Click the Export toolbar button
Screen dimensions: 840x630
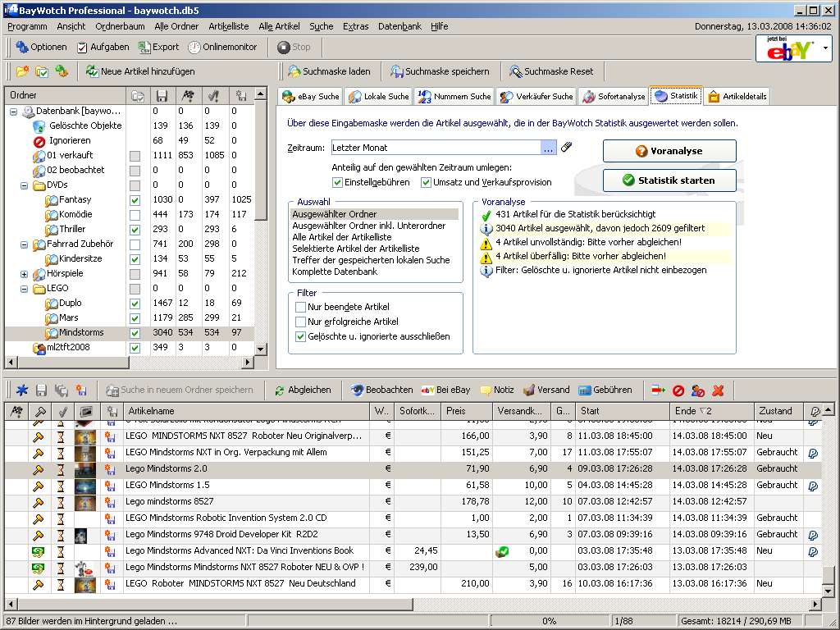click(158, 47)
